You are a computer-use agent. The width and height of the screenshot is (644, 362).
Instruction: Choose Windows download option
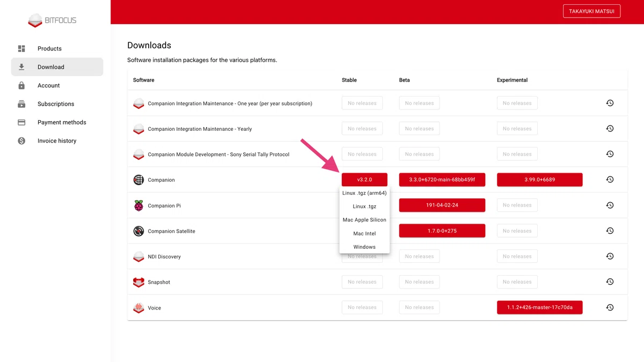pos(364,247)
